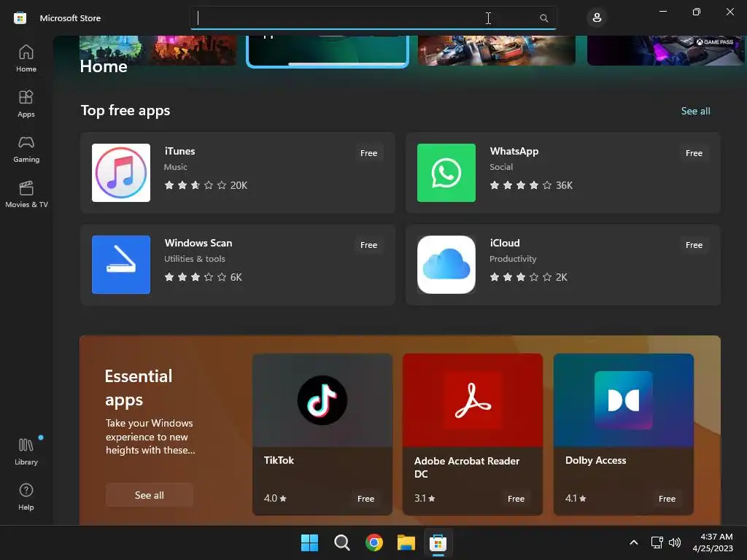Click Free button for Windows Scan
The width and height of the screenshot is (747, 560).
[x=368, y=245]
